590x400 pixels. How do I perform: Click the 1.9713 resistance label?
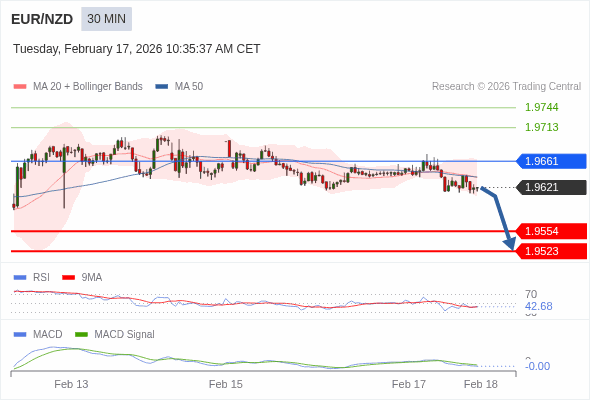click(541, 127)
